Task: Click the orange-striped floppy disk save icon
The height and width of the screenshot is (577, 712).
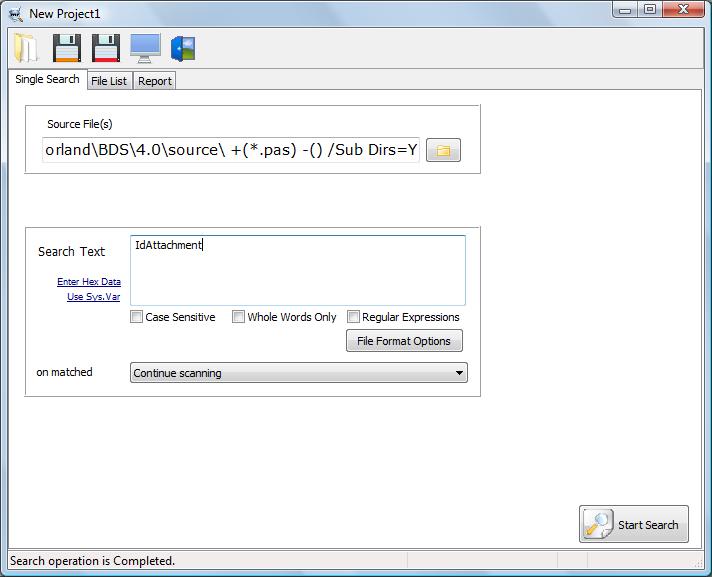Action: tap(66, 47)
